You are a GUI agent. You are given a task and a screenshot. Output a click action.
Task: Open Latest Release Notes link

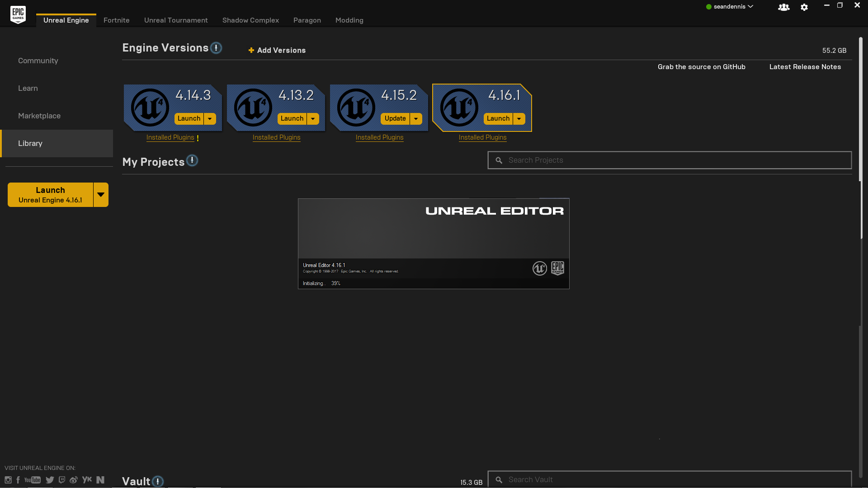(x=805, y=67)
